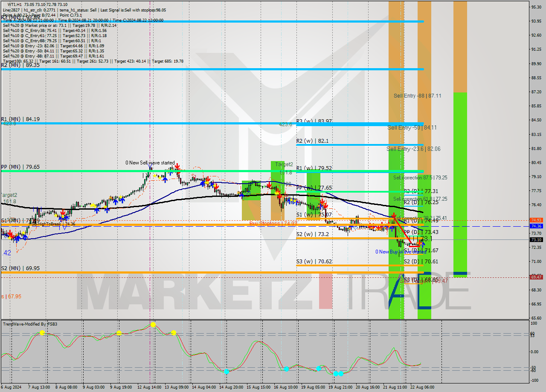Select the R2 (MN) | 89.35 pivot label
This screenshot has width=546, height=392.
click(x=20, y=65)
